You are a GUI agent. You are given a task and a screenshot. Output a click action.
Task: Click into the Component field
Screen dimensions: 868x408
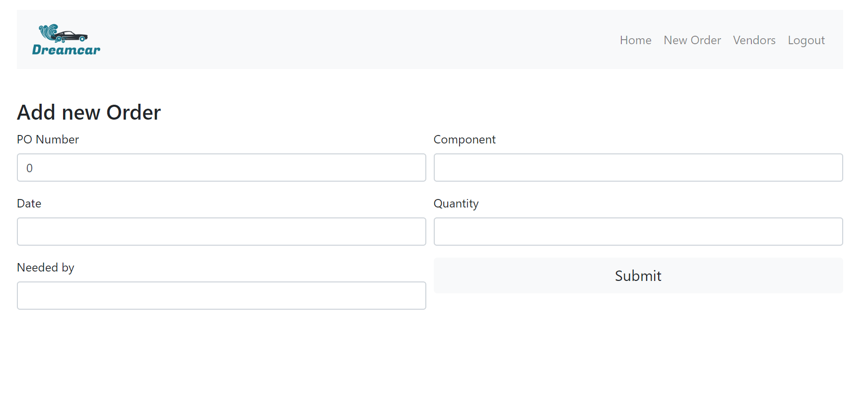pyautogui.click(x=638, y=168)
